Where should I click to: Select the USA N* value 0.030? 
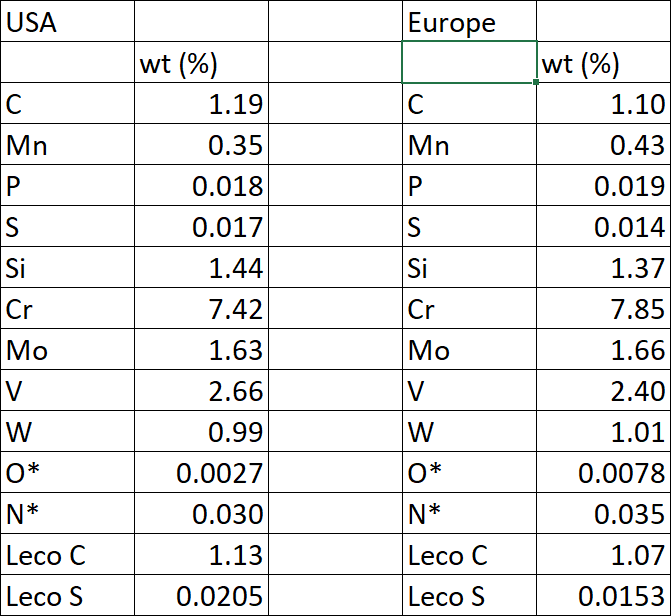click(x=200, y=514)
